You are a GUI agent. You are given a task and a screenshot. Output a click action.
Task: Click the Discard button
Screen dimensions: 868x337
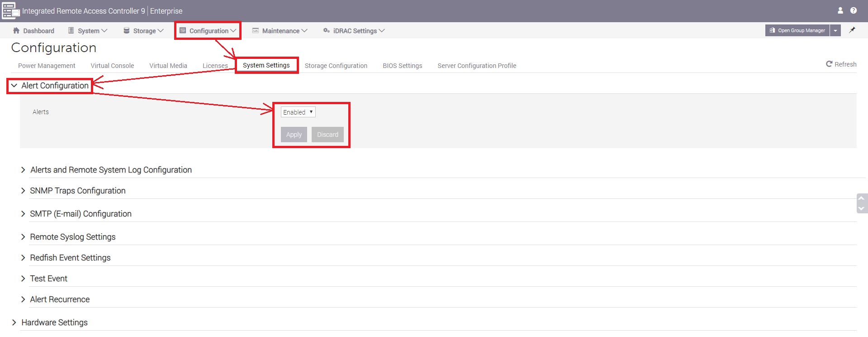tap(327, 135)
